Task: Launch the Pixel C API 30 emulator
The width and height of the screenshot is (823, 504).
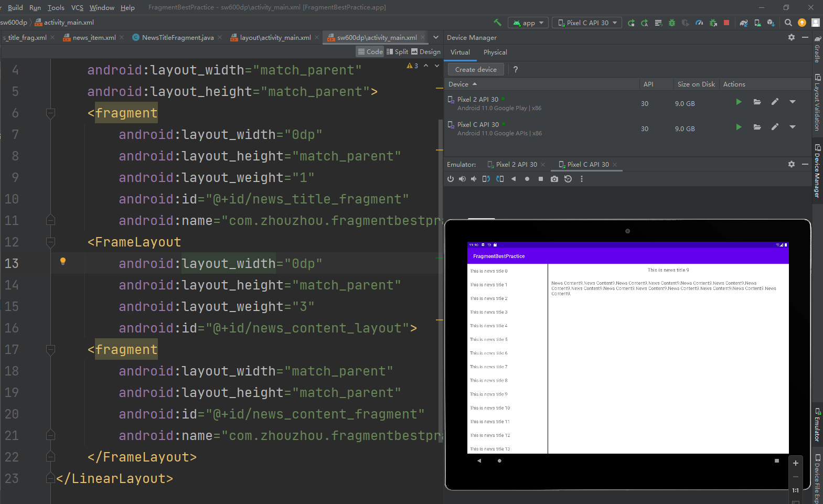Action: click(739, 127)
